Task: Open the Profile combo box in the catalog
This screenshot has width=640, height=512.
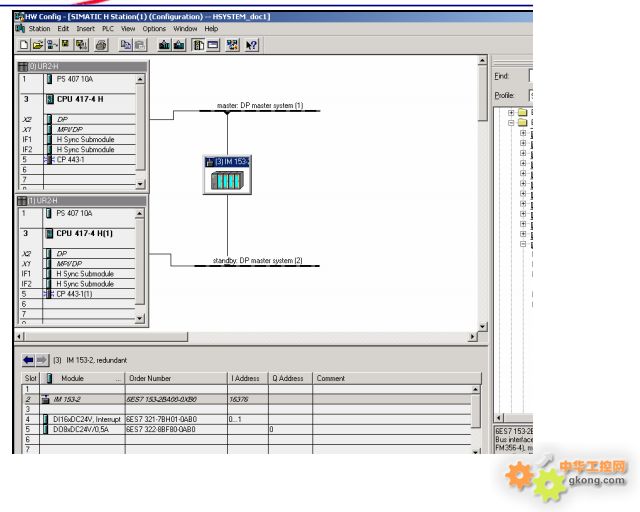Action: coord(531,95)
